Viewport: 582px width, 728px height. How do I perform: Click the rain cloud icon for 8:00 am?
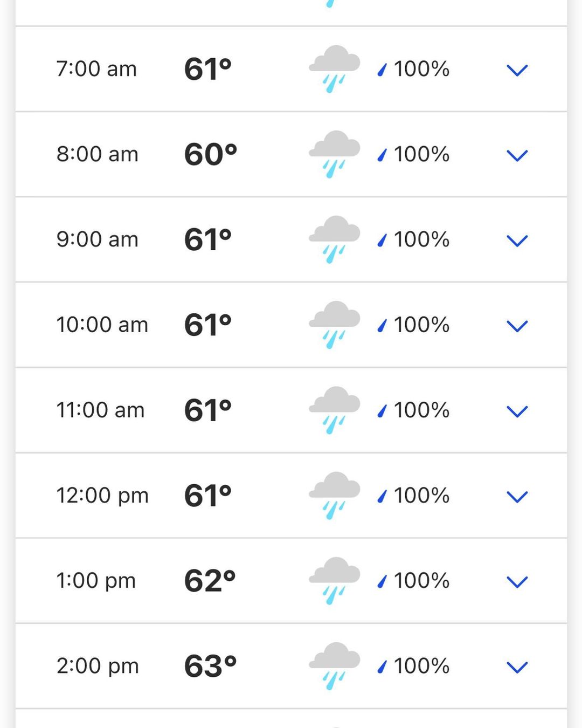click(x=334, y=154)
